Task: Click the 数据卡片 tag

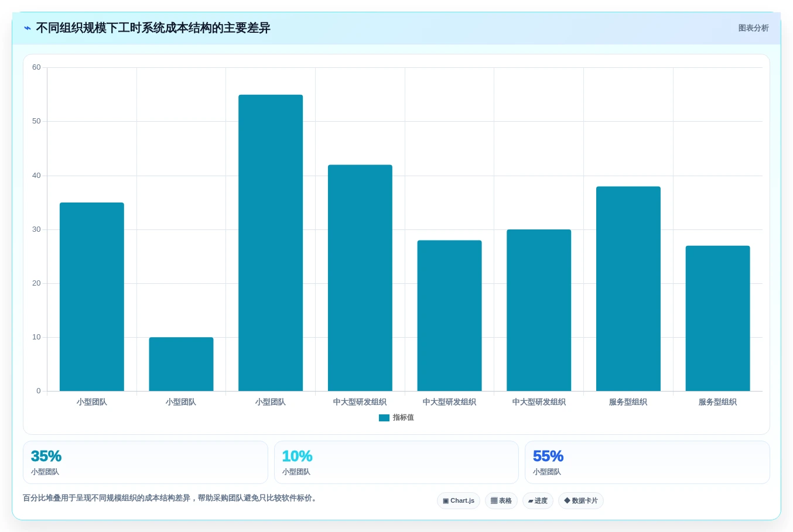Action: [581, 501]
